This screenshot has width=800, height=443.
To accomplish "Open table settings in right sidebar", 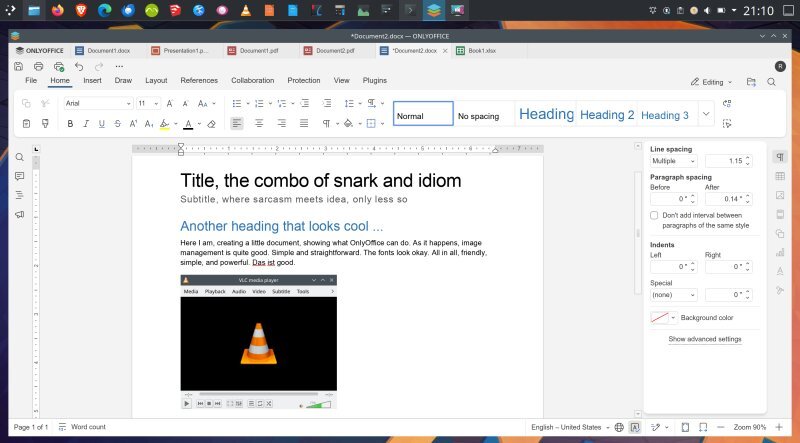I will (780, 176).
